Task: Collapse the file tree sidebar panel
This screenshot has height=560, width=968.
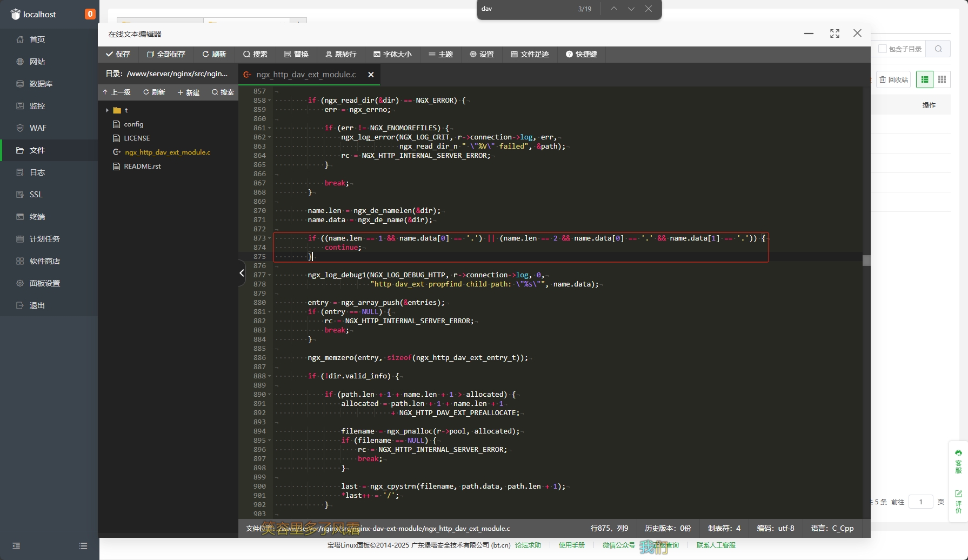Action: 242,273
